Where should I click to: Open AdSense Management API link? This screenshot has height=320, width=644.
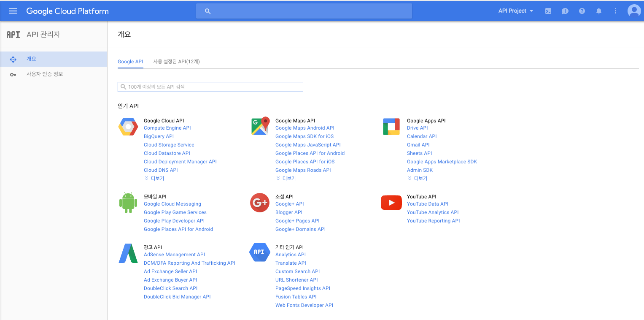[x=174, y=255]
